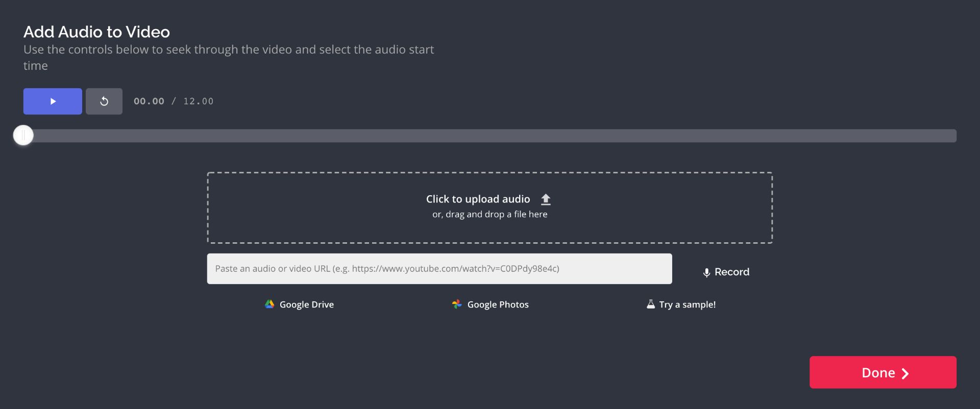Focus the audio or video URL field

point(439,269)
